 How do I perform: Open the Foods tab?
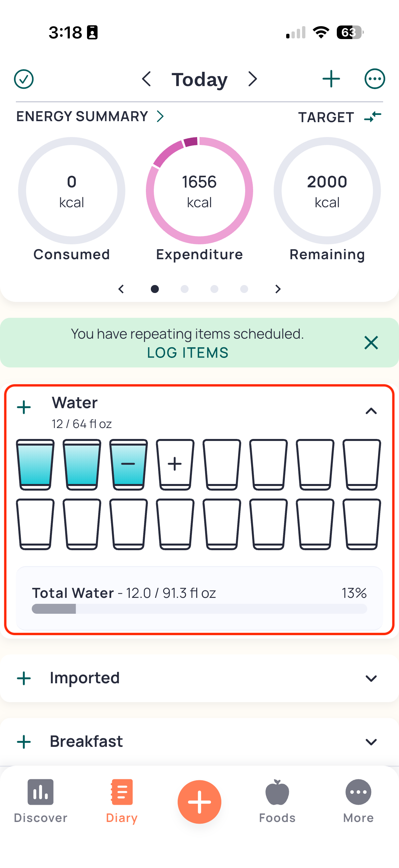pyautogui.click(x=277, y=801)
